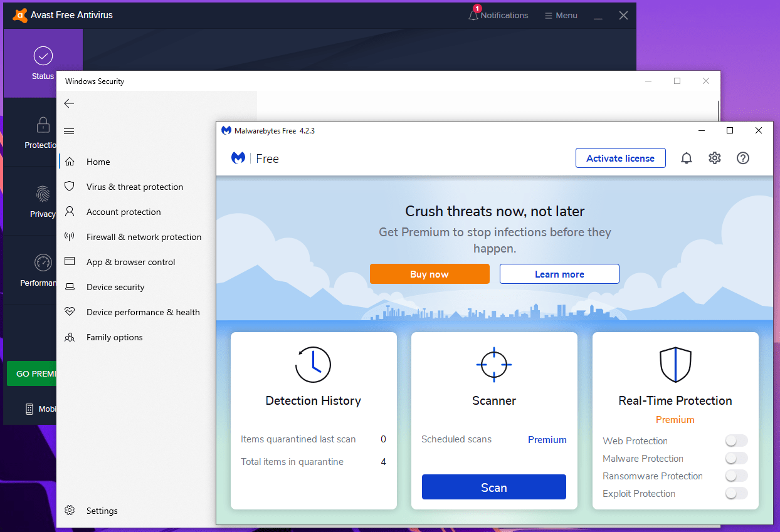This screenshot has height=532, width=780.
Task: Open Settings label in Windows Security
Action: (102, 511)
